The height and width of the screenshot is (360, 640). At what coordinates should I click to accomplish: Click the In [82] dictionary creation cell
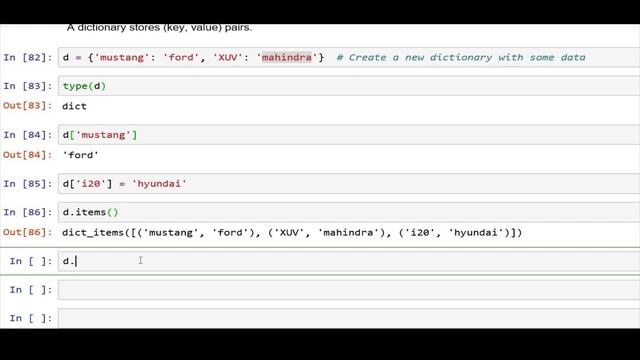(349, 57)
